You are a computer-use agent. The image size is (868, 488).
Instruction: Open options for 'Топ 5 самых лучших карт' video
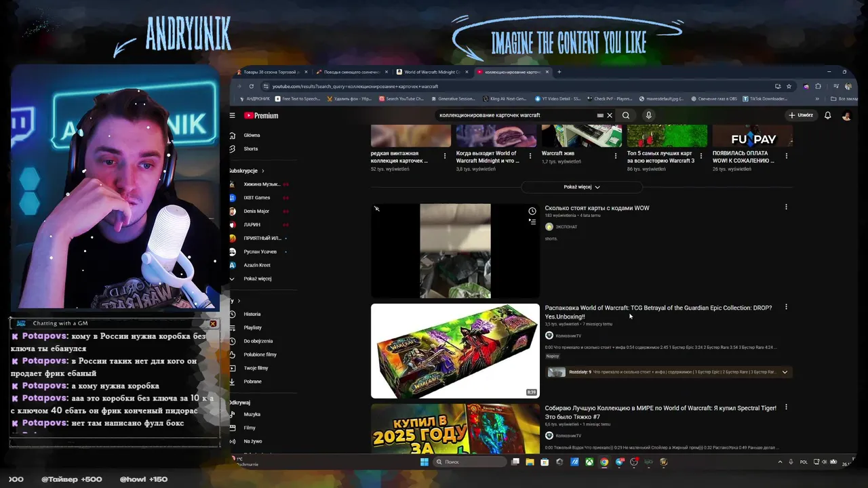(701, 156)
